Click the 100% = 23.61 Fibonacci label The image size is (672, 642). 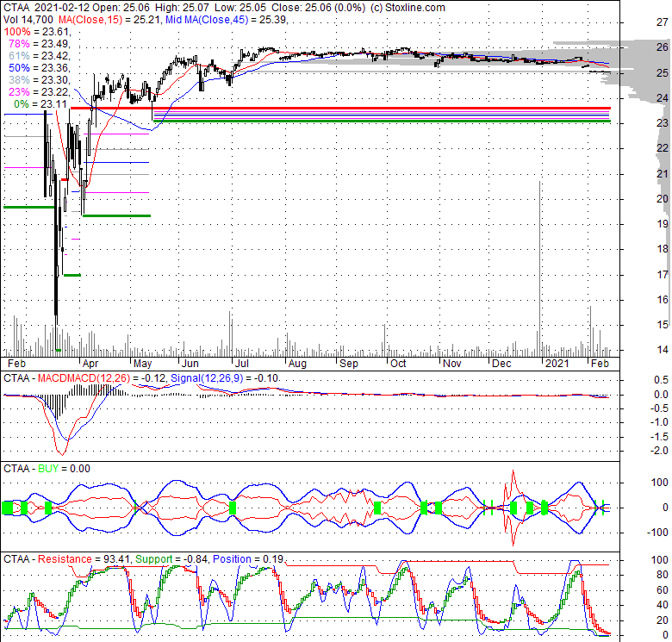pos(36,32)
